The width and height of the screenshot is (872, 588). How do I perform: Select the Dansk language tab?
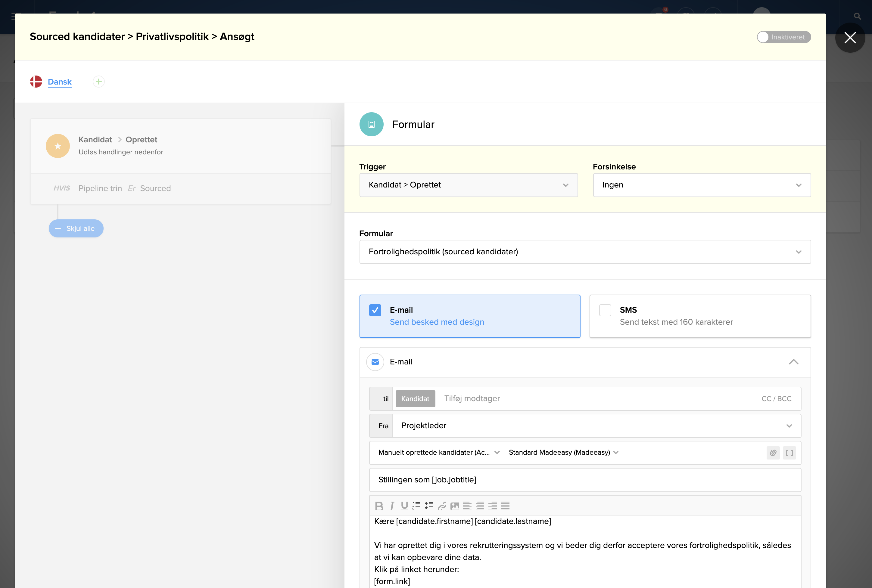click(60, 82)
